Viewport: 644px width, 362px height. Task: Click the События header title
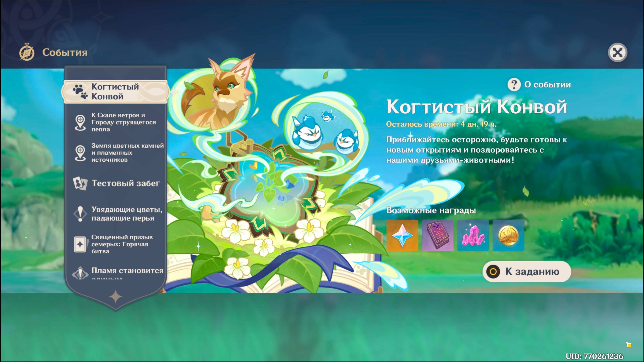pyautogui.click(x=65, y=53)
